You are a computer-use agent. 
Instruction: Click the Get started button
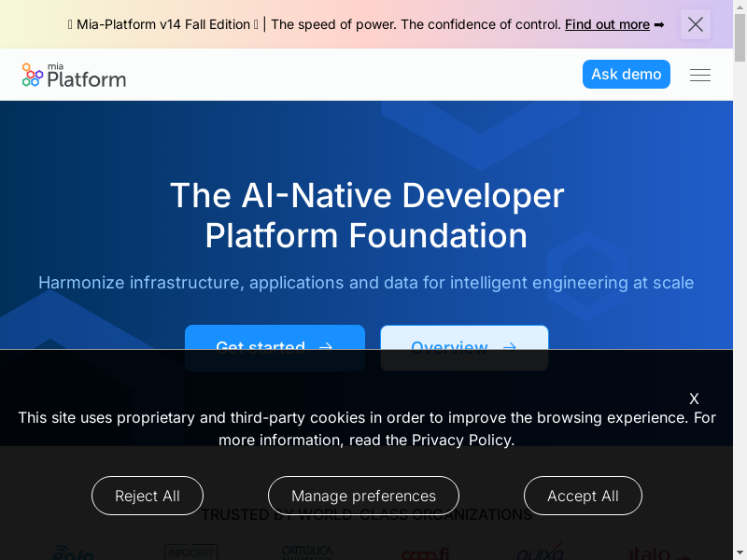click(275, 347)
